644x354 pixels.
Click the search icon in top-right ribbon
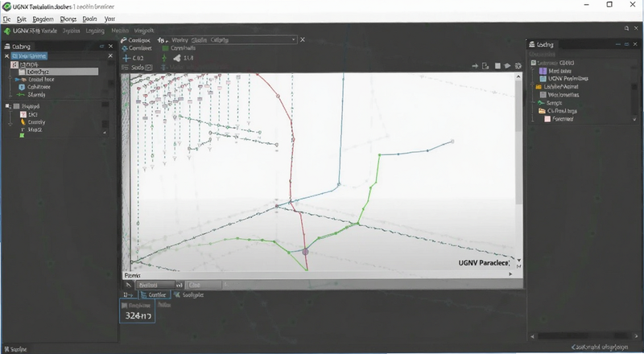(626, 28)
